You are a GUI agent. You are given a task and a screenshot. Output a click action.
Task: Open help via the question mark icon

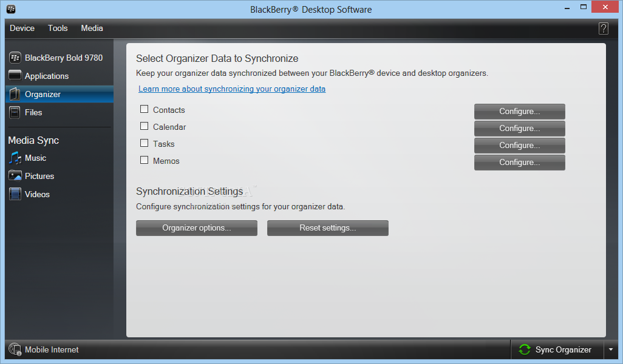coord(603,29)
